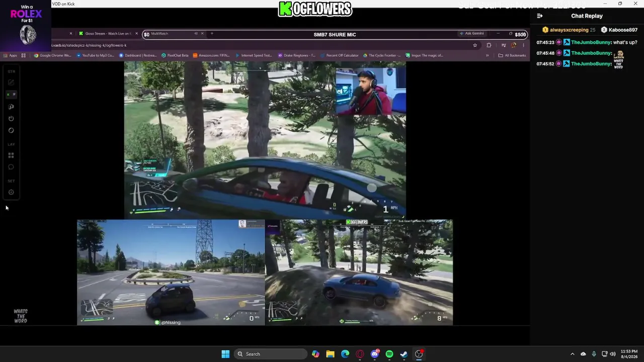This screenshot has width=644, height=362.
Task: Switch to the Gioso Stream browser tab
Action: tap(108, 34)
